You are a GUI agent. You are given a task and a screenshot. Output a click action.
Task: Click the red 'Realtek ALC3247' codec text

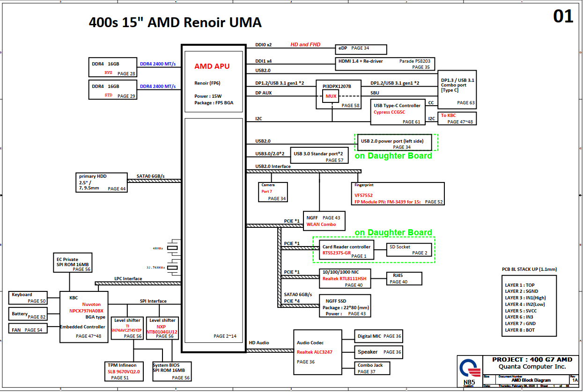(x=315, y=352)
